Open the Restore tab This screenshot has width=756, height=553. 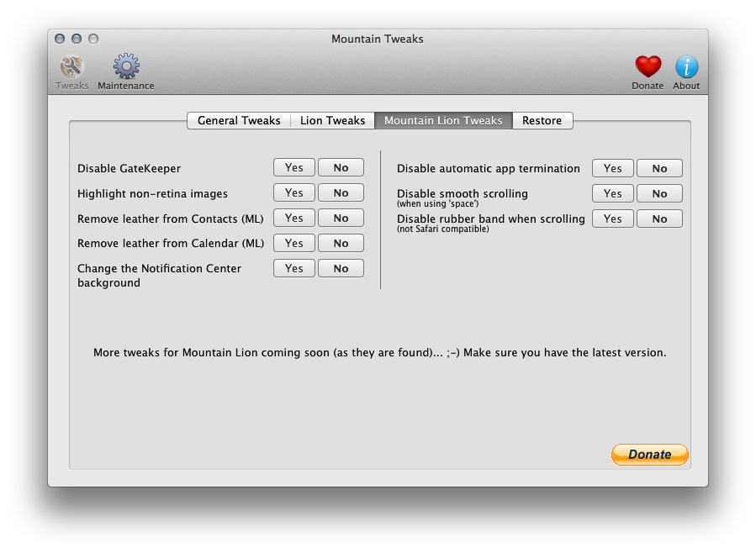click(542, 120)
